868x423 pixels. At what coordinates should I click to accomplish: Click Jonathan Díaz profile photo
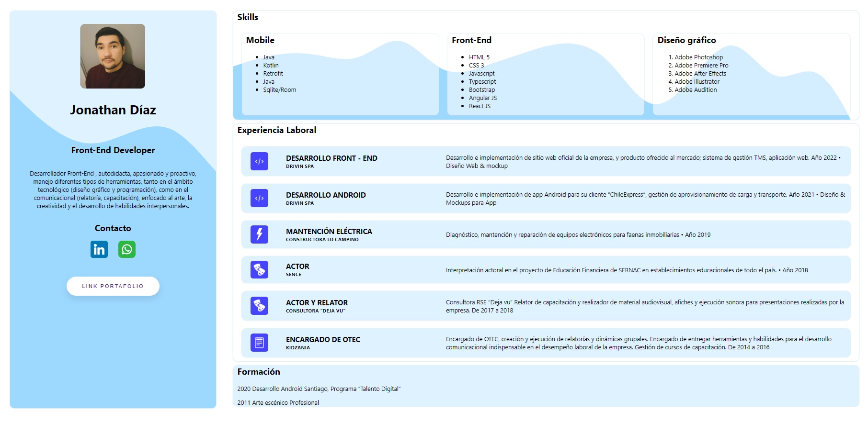pos(113,56)
